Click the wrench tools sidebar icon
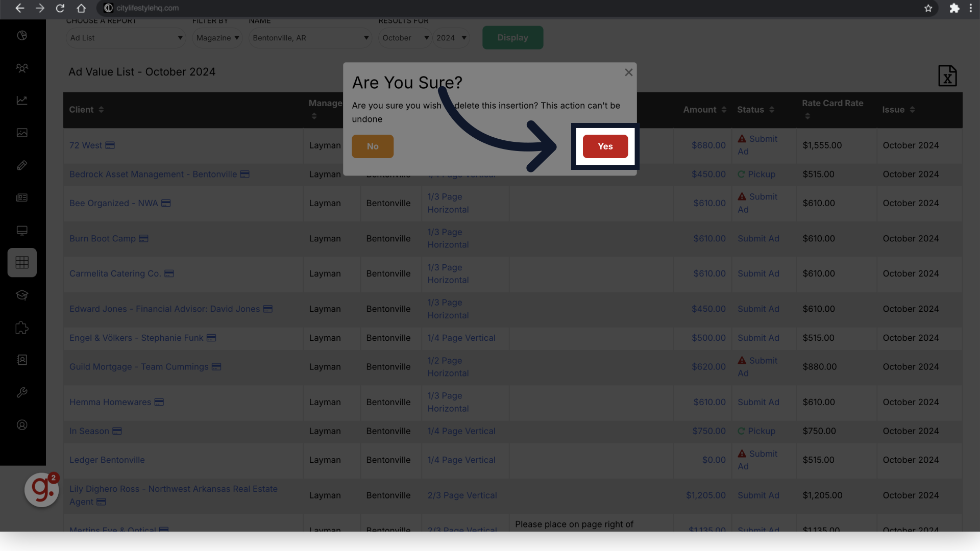 (x=22, y=392)
